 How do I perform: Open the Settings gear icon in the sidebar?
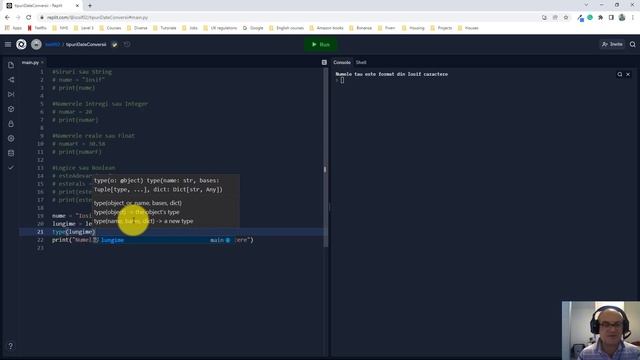pos(11,138)
